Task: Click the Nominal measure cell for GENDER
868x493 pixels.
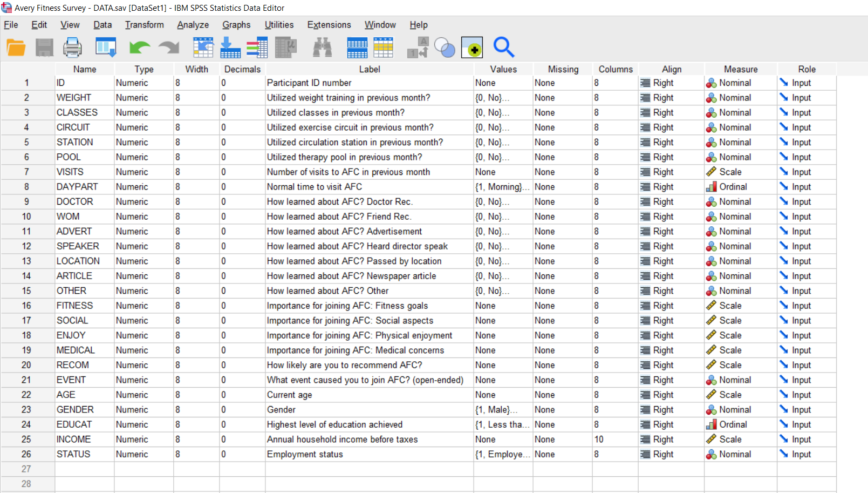Action: tap(741, 410)
